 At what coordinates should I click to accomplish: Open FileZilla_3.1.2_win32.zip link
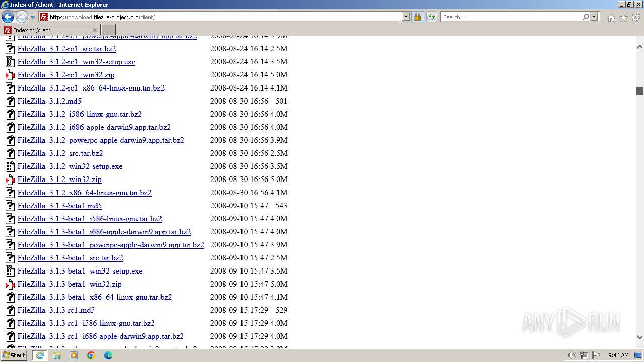[59, 179]
